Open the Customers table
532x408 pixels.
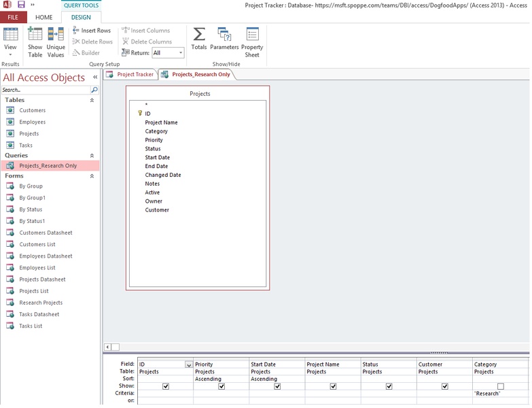point(32,110)
